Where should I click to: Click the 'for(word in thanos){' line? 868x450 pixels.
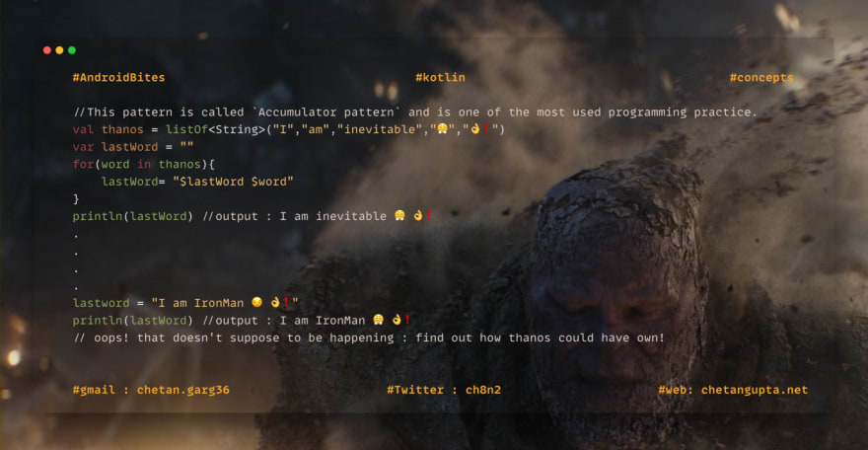coord(143,165)
